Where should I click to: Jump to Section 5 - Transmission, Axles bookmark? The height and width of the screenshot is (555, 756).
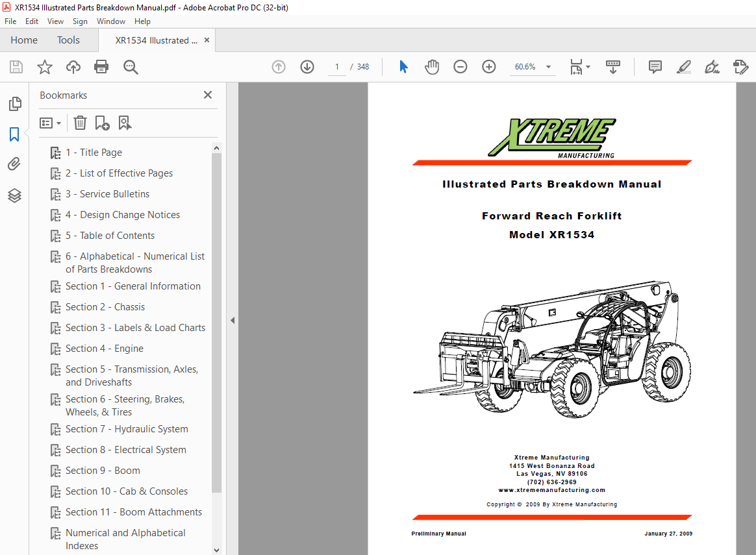(132, 375)
